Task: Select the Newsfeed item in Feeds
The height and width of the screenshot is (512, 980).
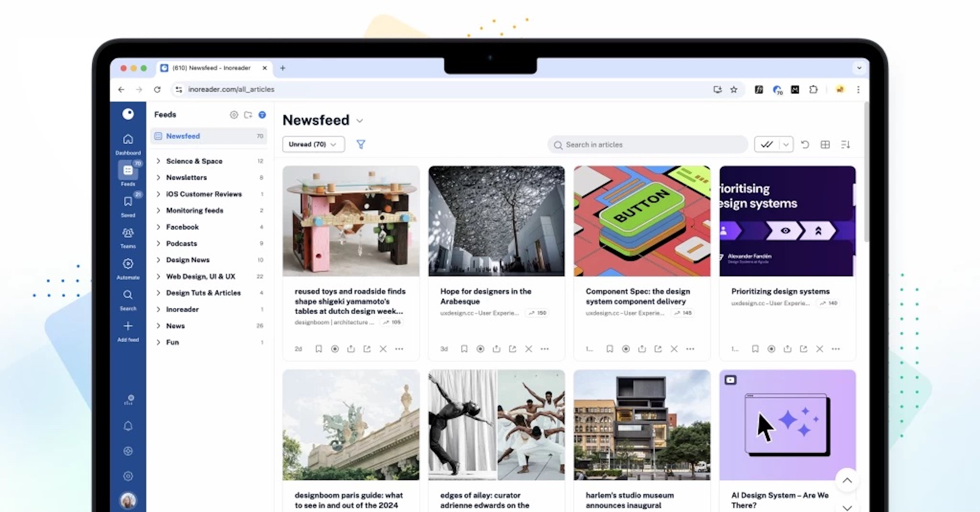Action: pyautogui.click(x=209, y=136)
